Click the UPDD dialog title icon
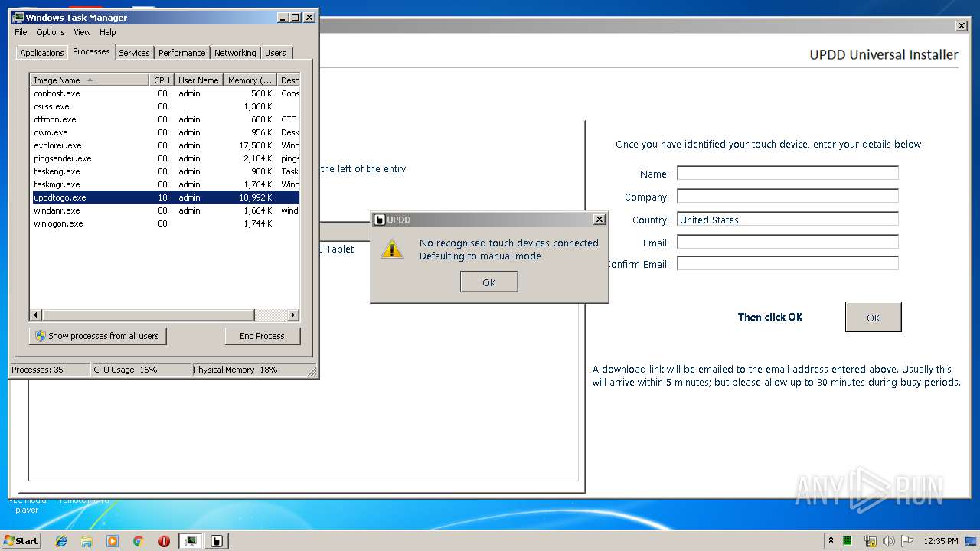Viewport: 980px width, 551px height. point(379,220)
